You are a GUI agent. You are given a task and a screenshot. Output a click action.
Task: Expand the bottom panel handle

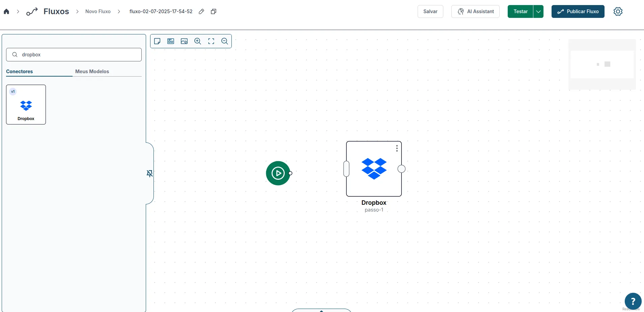(321, 310)
